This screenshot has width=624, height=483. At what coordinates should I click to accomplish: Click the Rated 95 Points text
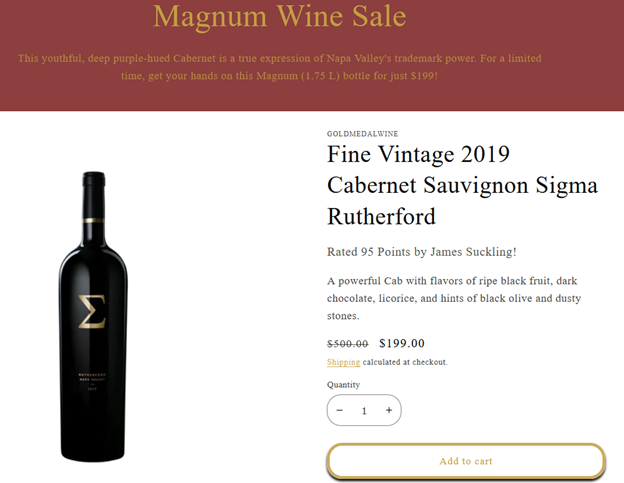point(421,252)
